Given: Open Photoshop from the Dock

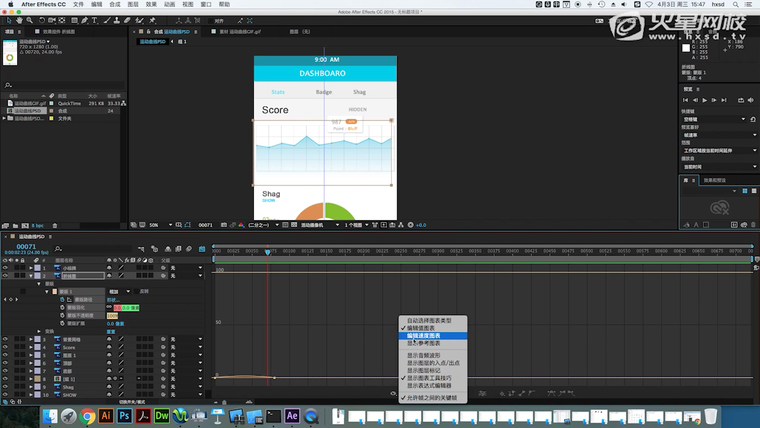Looking at the screenshot, I should coord(124,415).
